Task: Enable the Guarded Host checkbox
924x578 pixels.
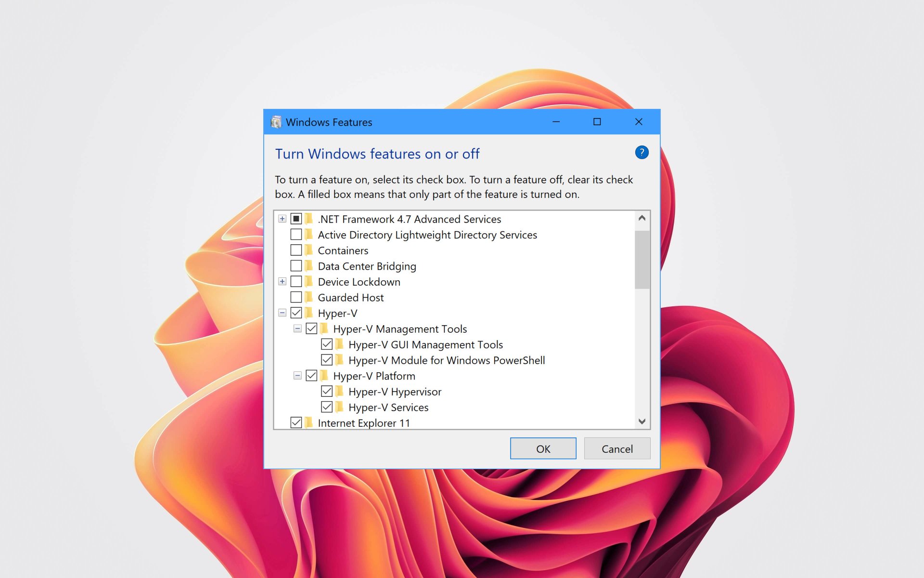Action: coord(296,297)
